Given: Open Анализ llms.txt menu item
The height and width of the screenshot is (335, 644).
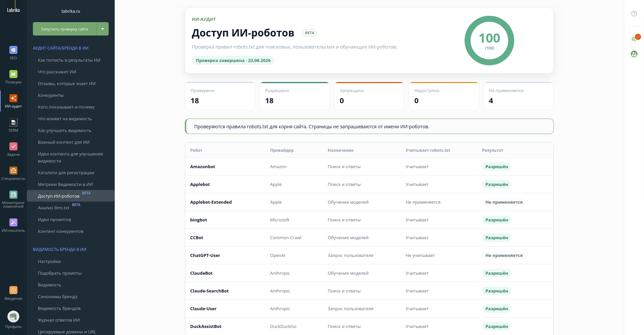Looking at the screenshot, I should (54, 208).
